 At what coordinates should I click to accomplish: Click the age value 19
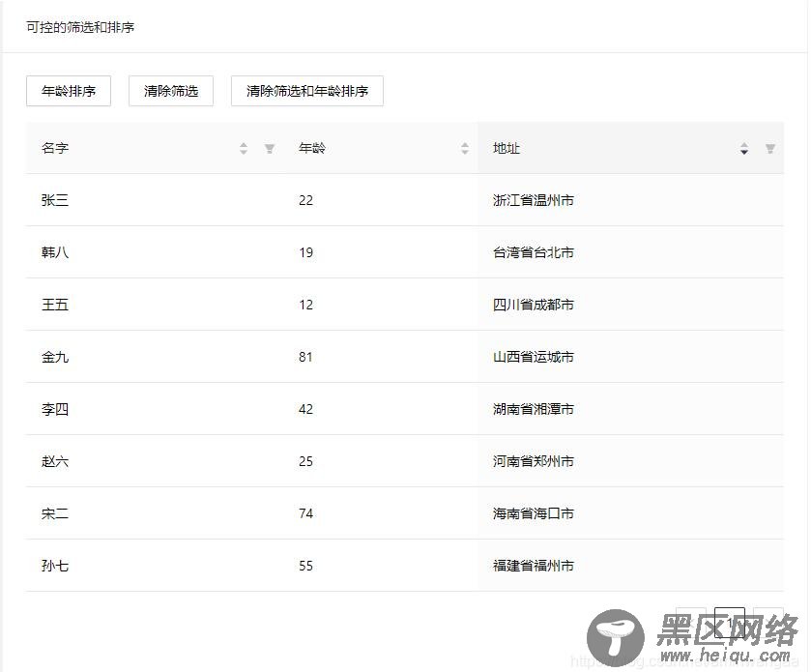pyautogui.click(x=305, y=252)
